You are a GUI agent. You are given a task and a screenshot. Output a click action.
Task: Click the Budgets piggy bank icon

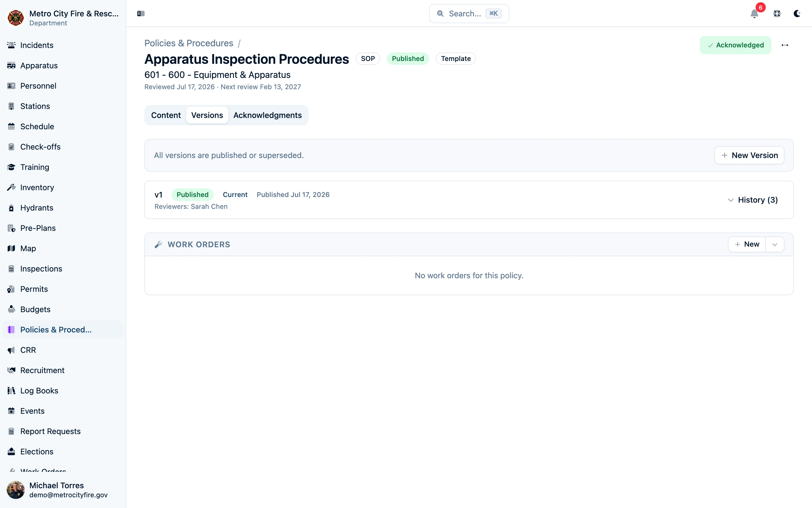click(x=11, y=309)
